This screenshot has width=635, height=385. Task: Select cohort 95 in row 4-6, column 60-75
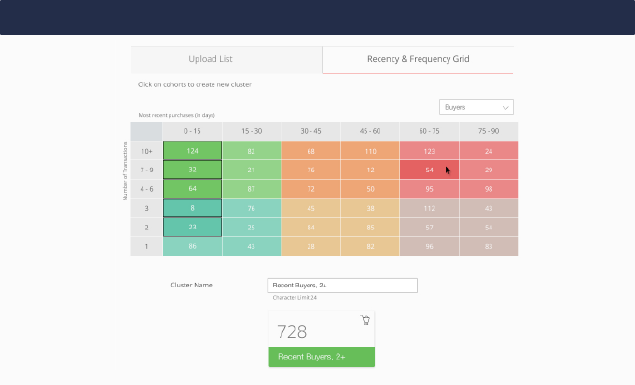429,189
